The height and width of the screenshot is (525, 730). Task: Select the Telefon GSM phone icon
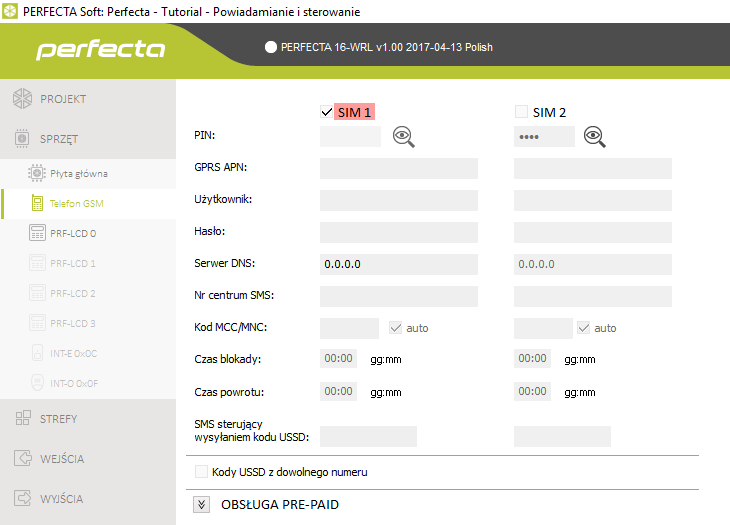pos(37,204)
